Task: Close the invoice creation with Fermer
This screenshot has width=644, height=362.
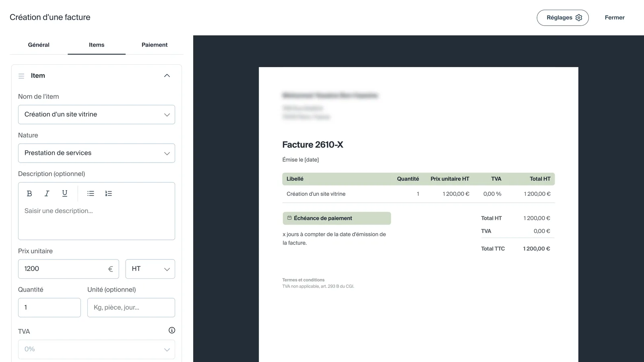Action: pos(615,18)
